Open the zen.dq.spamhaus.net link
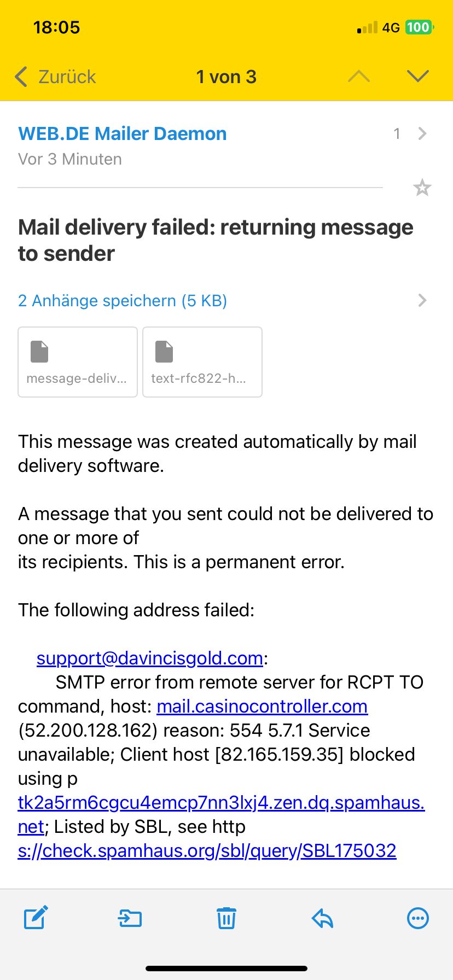 coord(221,802)
